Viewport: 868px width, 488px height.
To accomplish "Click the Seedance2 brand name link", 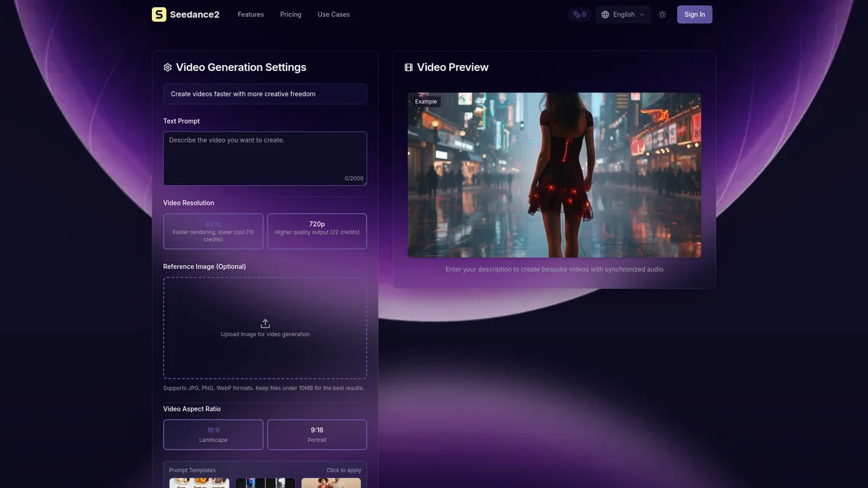I will 195,14.
